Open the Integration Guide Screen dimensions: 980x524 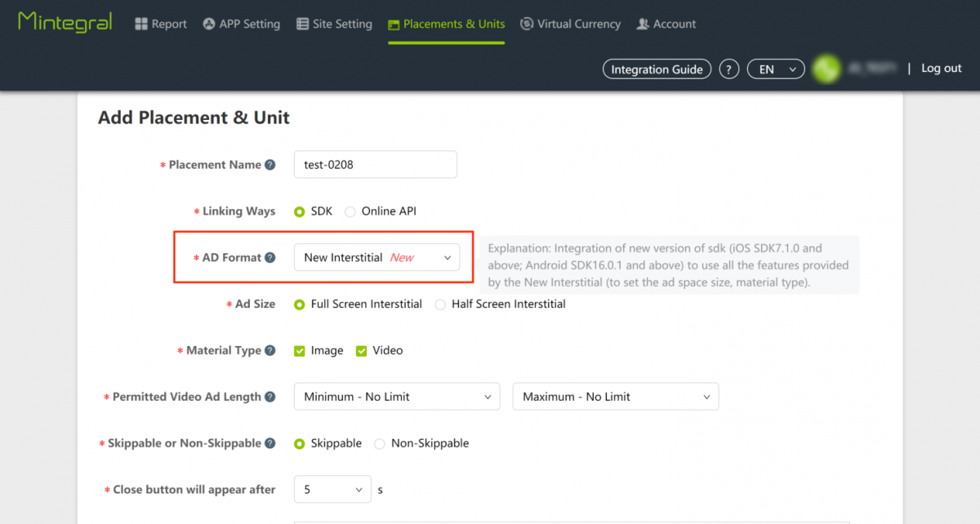tap(657, 69)
